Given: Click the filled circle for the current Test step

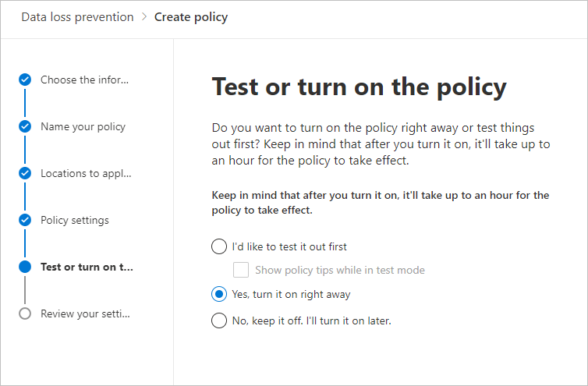Looking at the screenshot, I should [25, 267].
